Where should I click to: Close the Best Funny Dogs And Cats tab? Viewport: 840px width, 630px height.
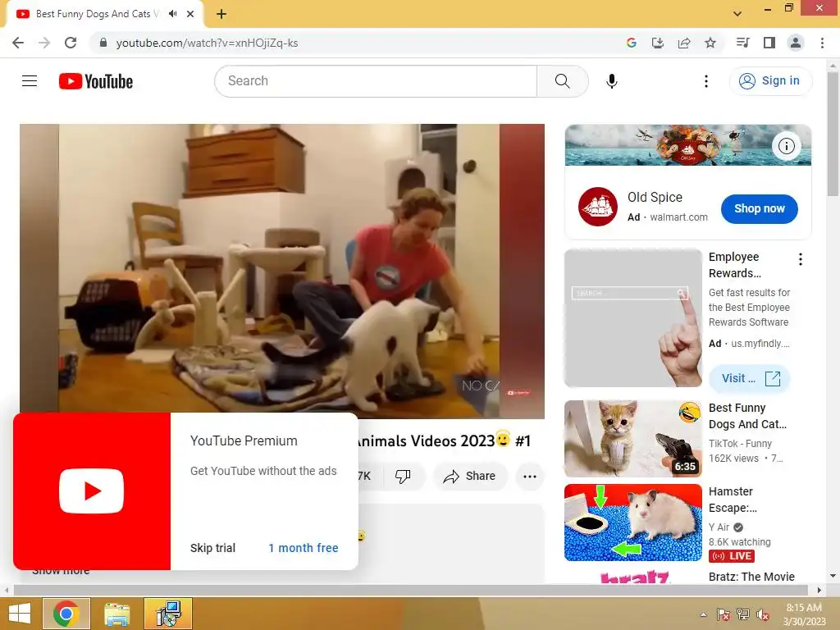click(x=190, y=14)
